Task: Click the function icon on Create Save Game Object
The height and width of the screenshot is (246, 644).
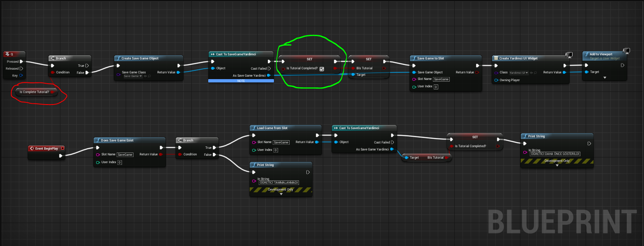Action: point(118,58)
